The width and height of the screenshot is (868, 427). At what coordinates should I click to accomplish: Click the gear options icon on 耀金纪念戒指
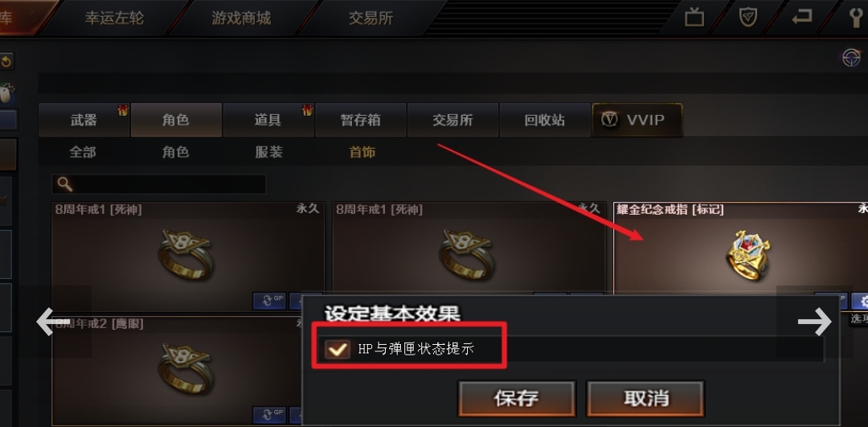[x=859, y=301]
